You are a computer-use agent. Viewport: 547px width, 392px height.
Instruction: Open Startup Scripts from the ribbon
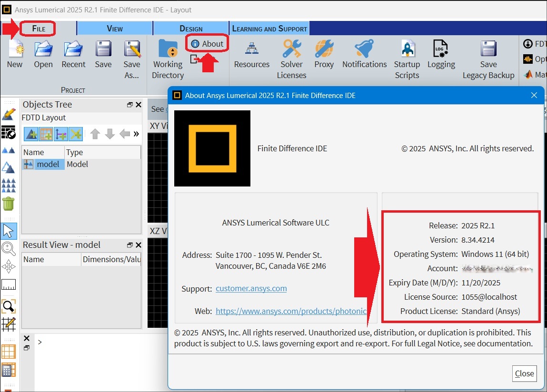(407, 50)
